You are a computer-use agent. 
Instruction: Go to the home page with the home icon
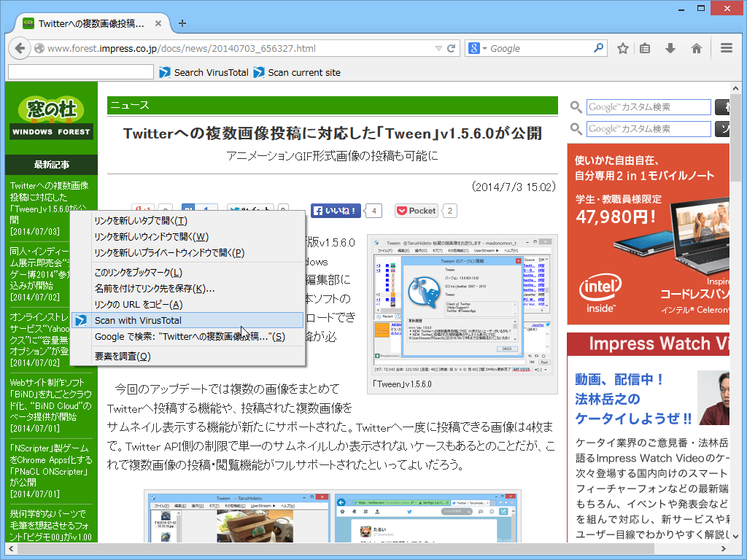(x=697, y=48)
